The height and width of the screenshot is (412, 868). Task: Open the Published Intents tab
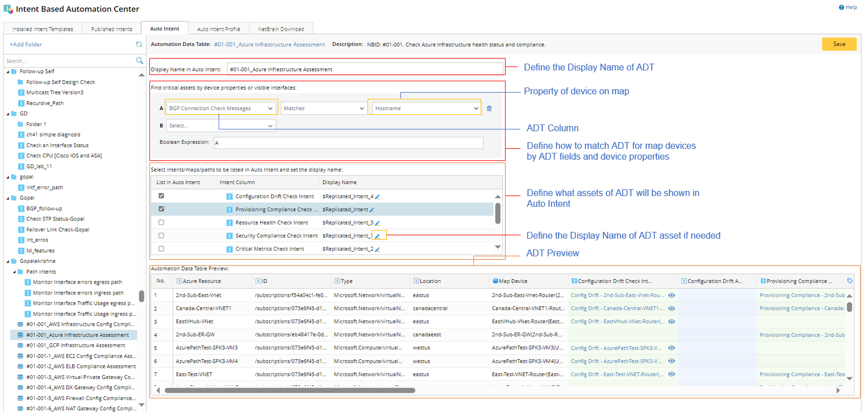(111, 28)
